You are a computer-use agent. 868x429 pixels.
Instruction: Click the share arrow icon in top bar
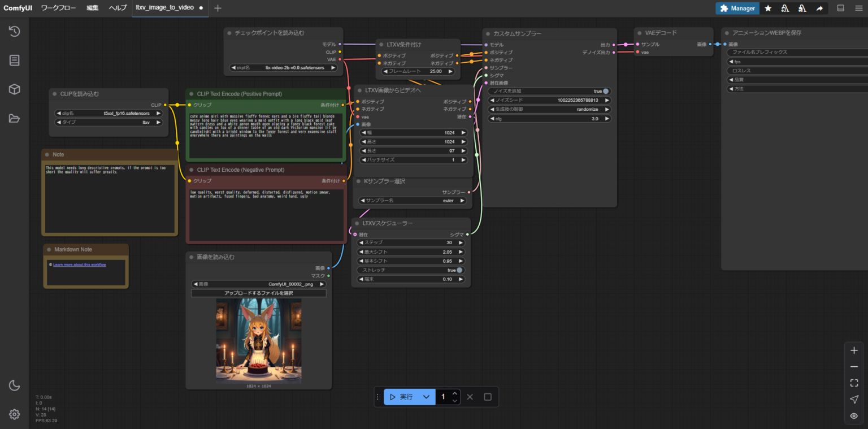(x=819, y=8)
